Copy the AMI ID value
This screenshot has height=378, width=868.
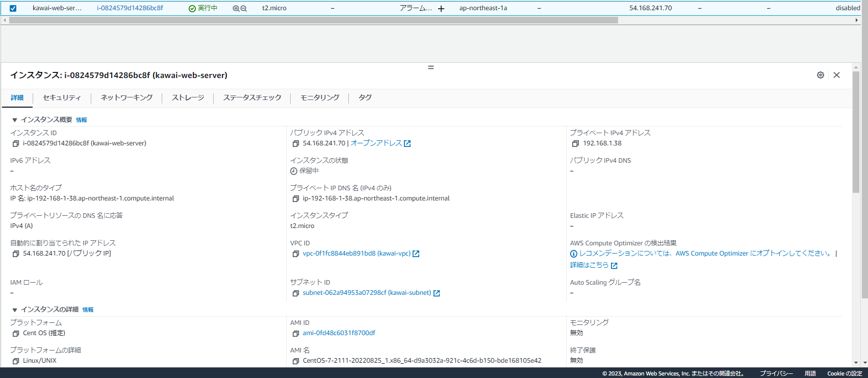[x=296, y=334]
